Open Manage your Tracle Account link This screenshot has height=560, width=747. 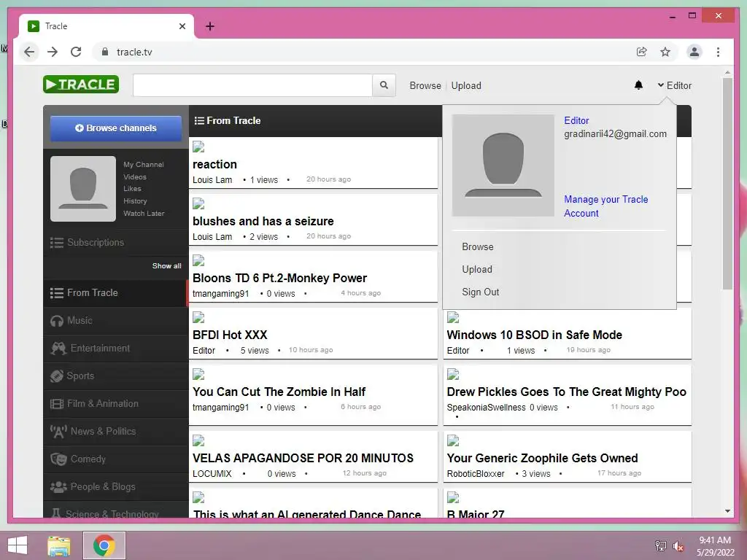pyautogui.click(x=606, y=206)
